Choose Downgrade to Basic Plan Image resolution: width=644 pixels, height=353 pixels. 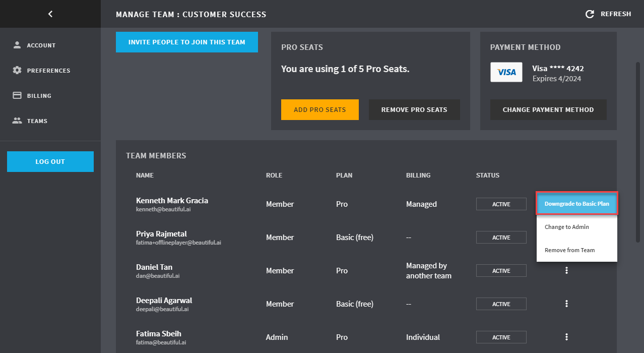577,204
